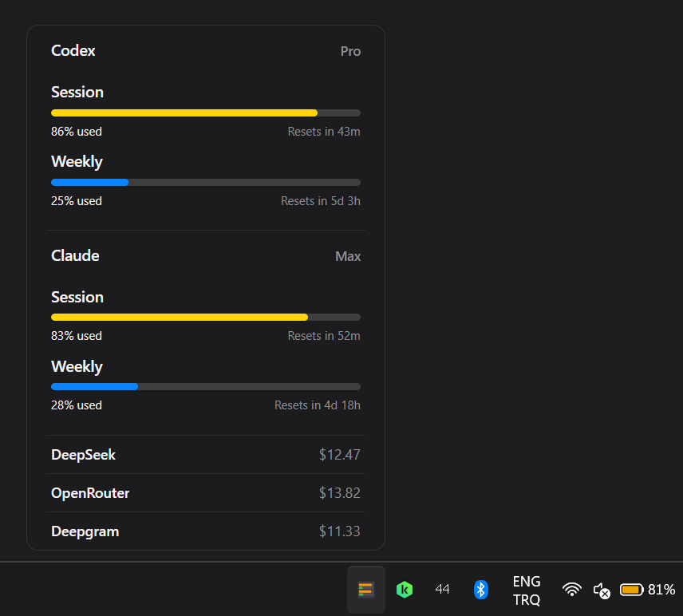The height and width of the screenshot is (616, 683).
Task: Select the Deepgram row name
Action: click(85, 531)
